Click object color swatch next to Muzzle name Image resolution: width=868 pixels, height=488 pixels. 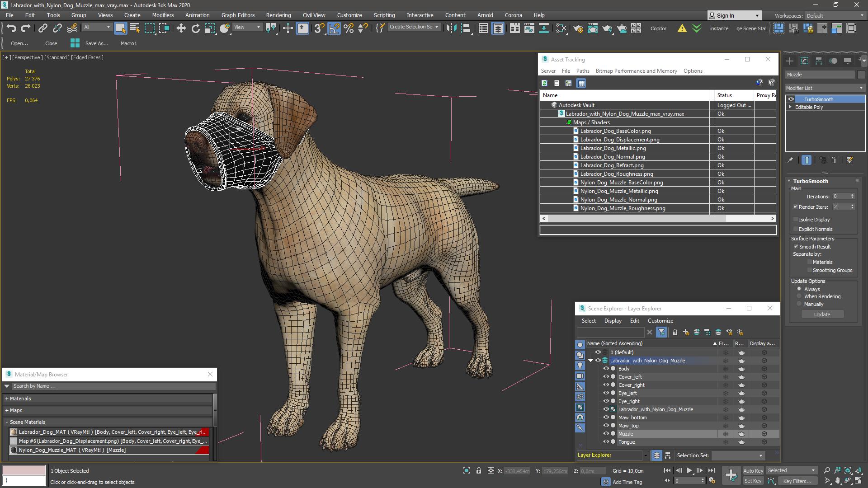click(x=861, y=75)
